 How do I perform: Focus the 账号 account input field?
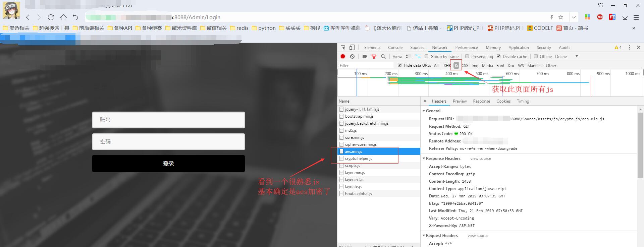coord(168,120)
